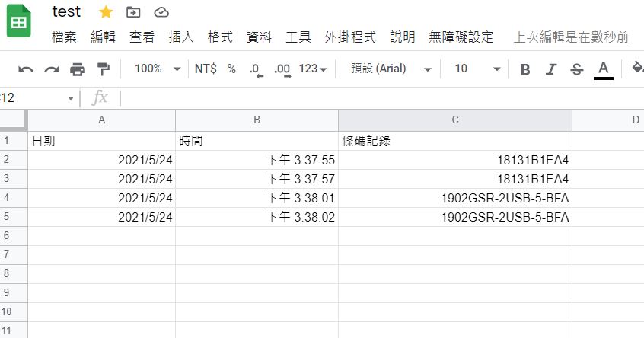Open the 說明 menu
The height and width of the screenshot is (338, 644).
click(x=403, y=37)
